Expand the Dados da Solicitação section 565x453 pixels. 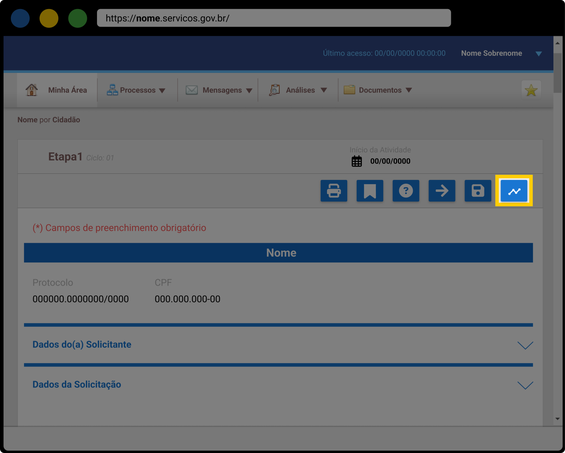point(278,385)
